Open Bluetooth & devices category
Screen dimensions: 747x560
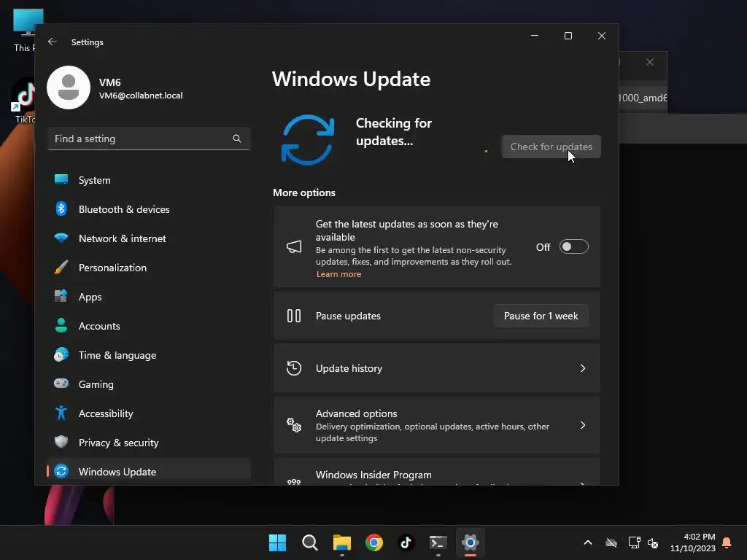(x=149, y=209)
